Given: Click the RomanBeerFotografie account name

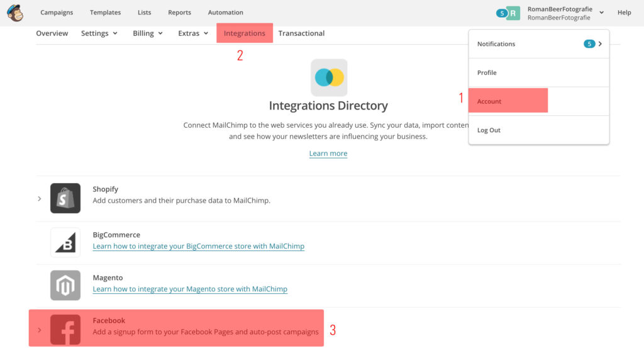Looking at the screenshot, I should tap(560, 9).
